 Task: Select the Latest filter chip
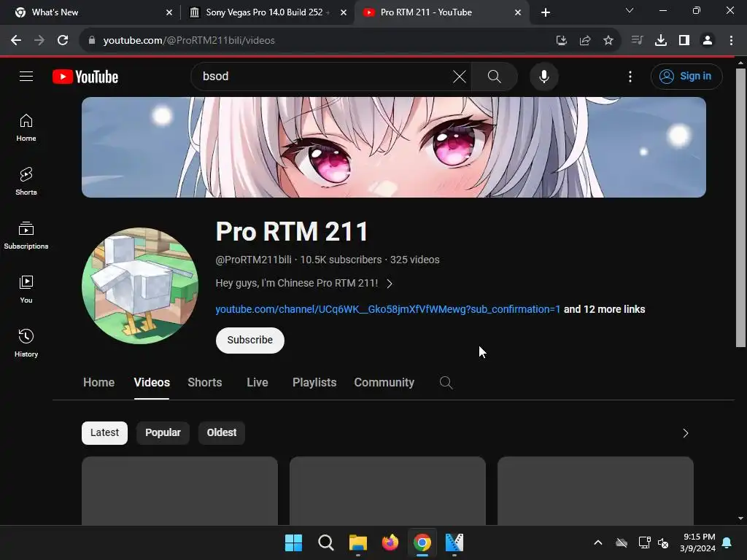[x=104, y=433]
